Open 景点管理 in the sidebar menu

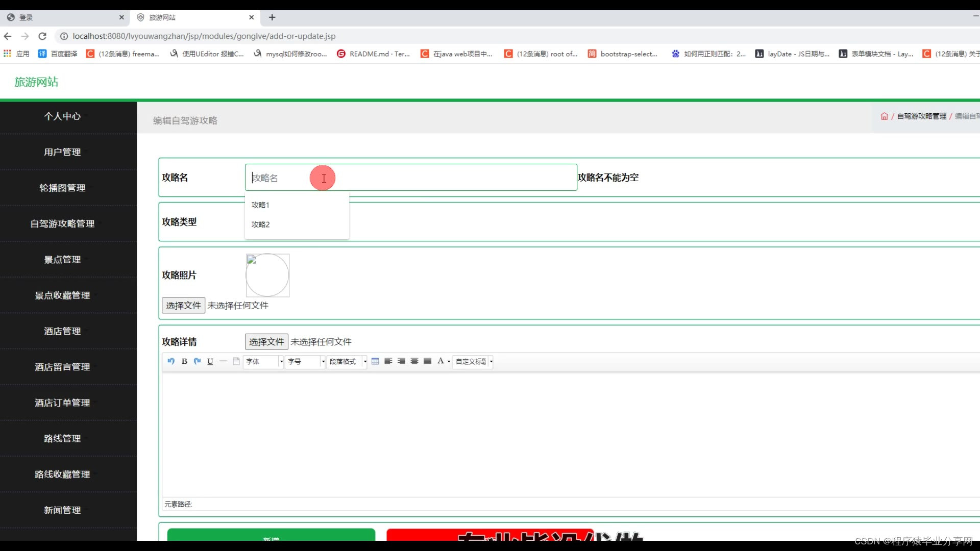tap(62, 259)
